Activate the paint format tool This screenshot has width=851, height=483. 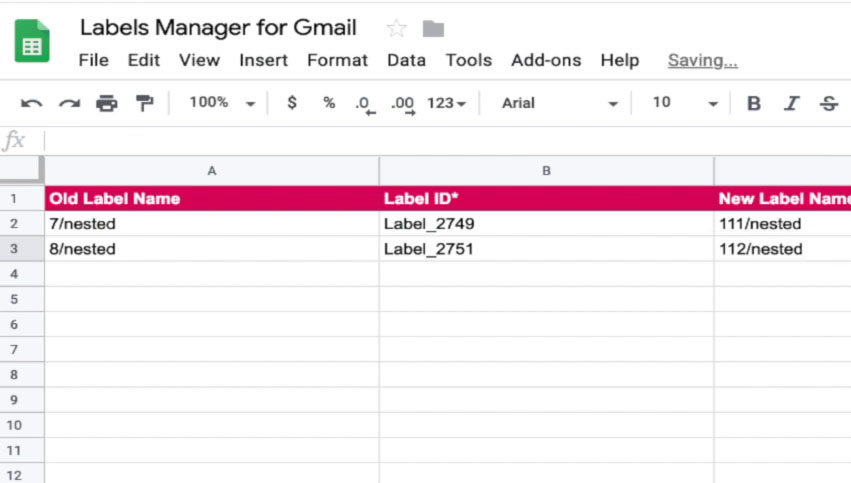[144, 103]
